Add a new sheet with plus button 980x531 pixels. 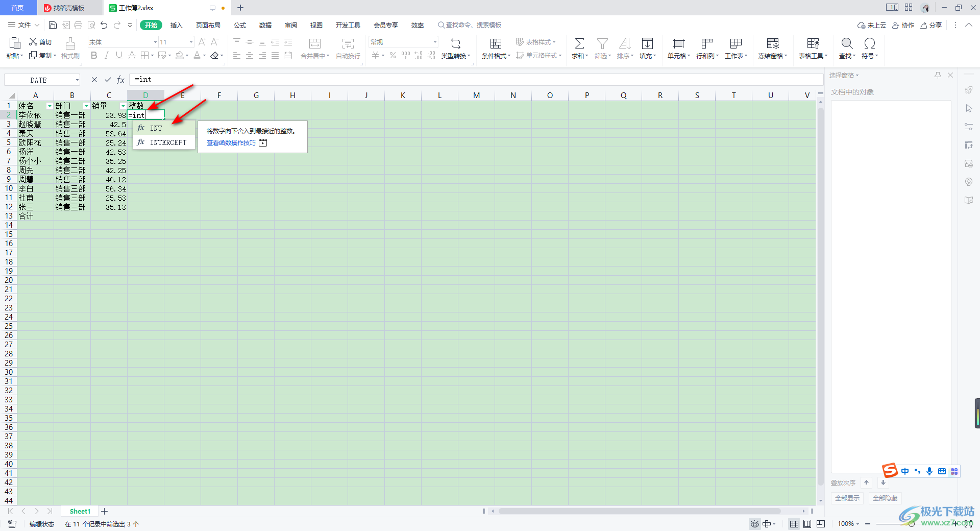105,511
